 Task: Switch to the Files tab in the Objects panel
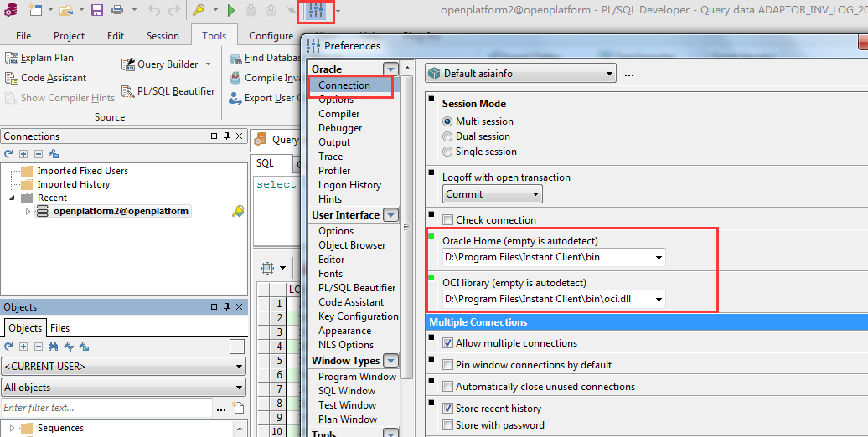59,327
